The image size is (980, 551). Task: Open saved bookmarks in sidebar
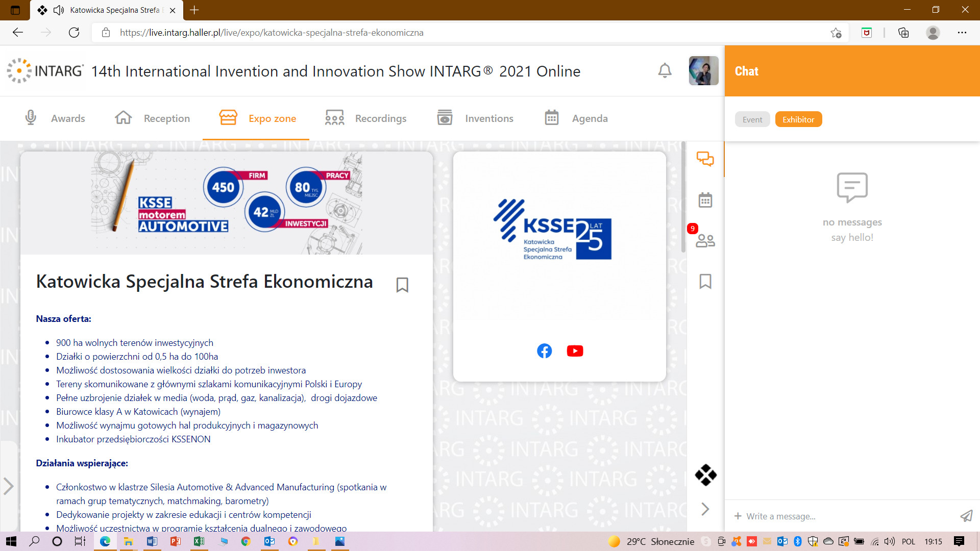coord(705,281)
